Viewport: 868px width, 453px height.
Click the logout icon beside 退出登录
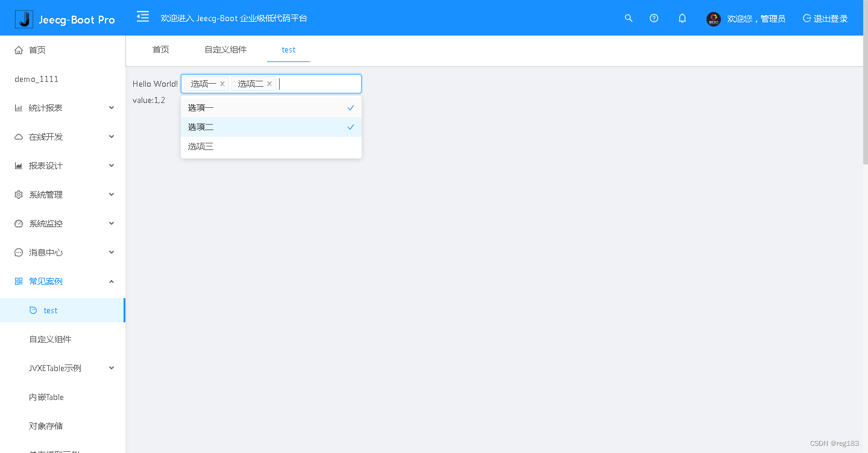click(x=807, y=19)
